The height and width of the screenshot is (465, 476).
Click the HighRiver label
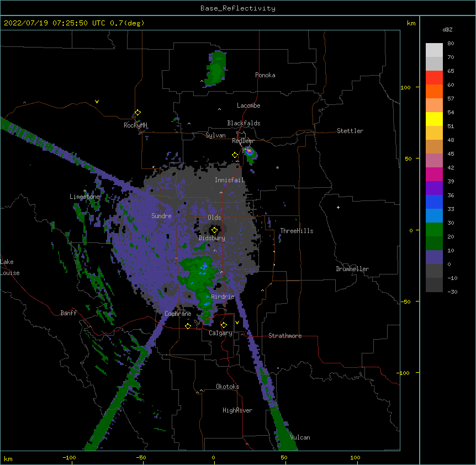[x=237, y=410]
